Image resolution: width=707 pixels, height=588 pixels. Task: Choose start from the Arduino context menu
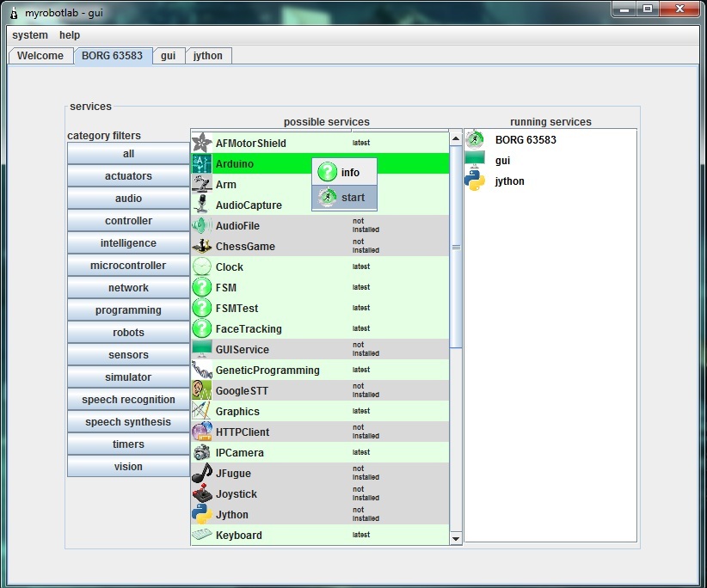pyautogui.click(x=345, y=198)
